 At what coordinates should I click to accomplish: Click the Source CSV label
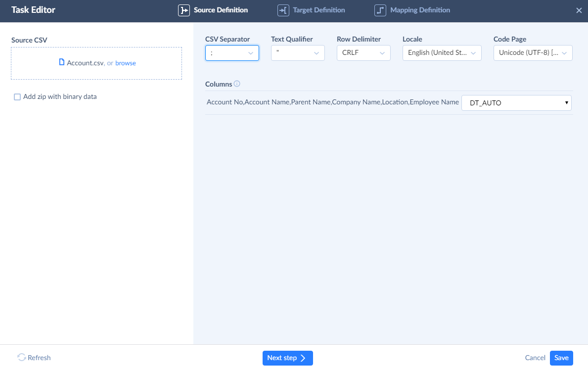point(29,40)
